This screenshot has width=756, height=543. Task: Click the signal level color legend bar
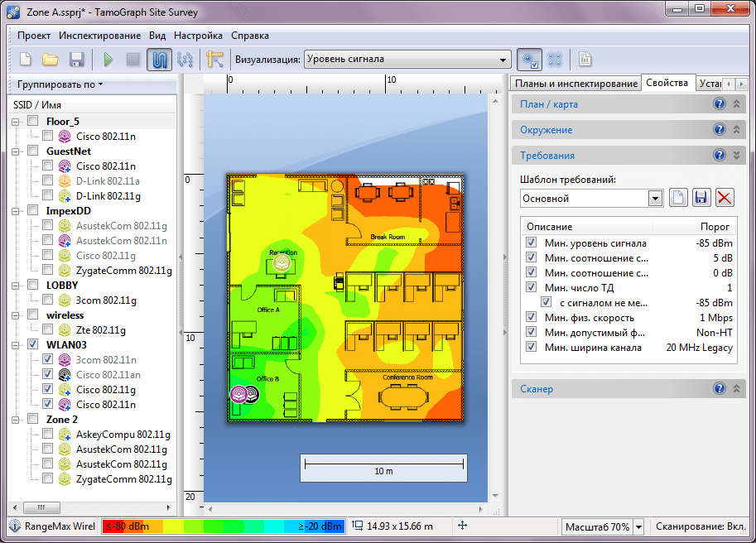[x=224, y=526]
